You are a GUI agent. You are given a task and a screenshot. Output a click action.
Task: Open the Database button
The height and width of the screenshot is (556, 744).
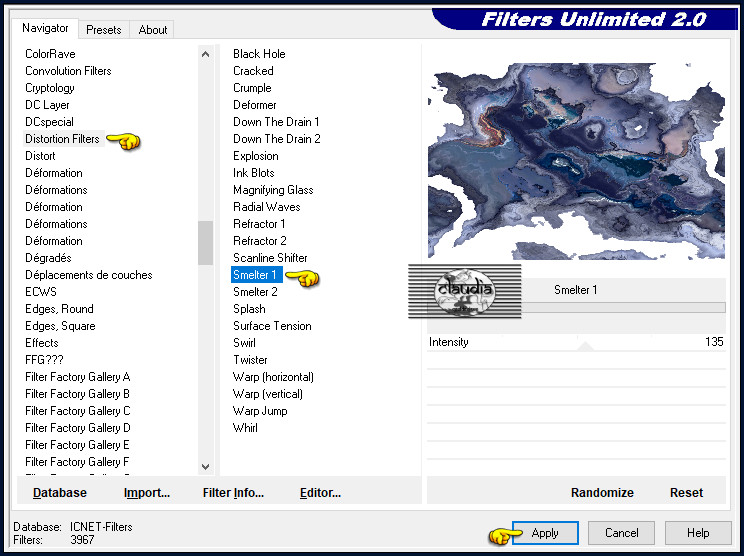(60, 493)
